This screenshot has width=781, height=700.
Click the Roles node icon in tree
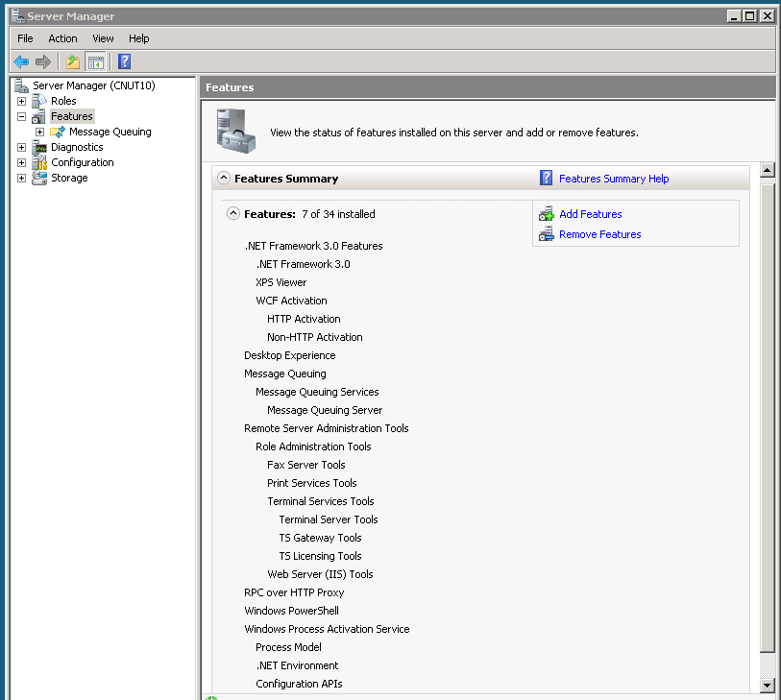point(39,101)
